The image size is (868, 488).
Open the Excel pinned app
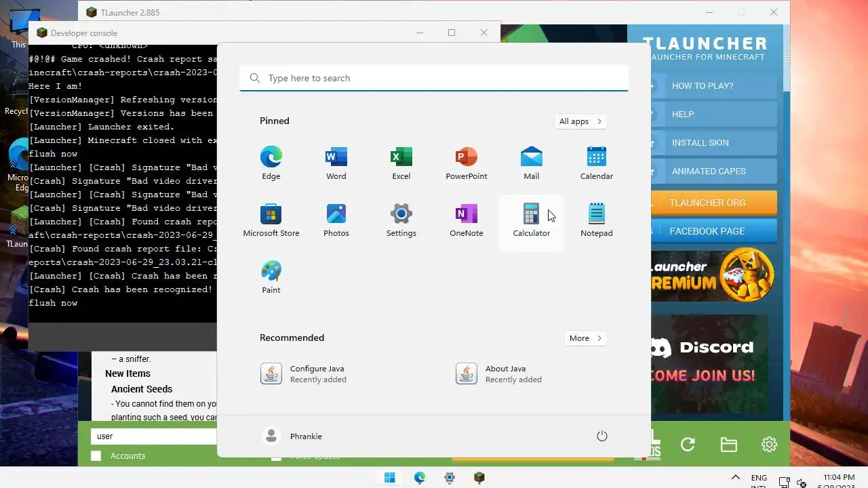pos(401,164)
